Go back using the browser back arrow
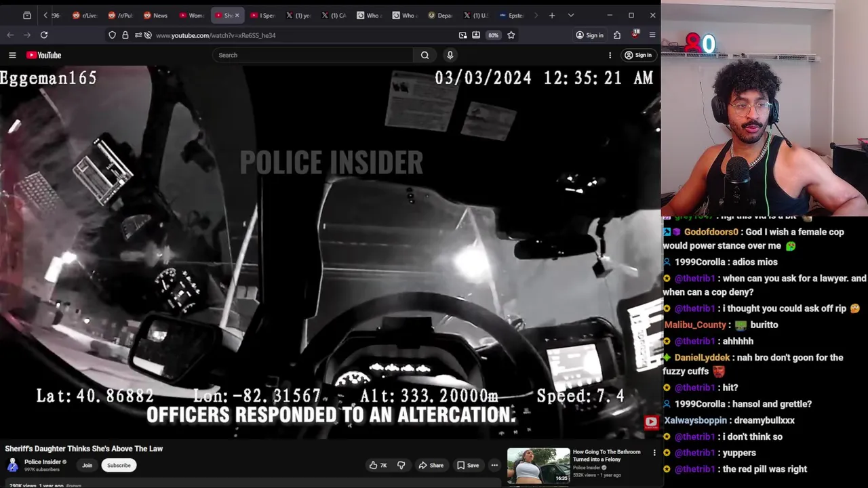This screenshot has height=488, width=868. (10, 35)
